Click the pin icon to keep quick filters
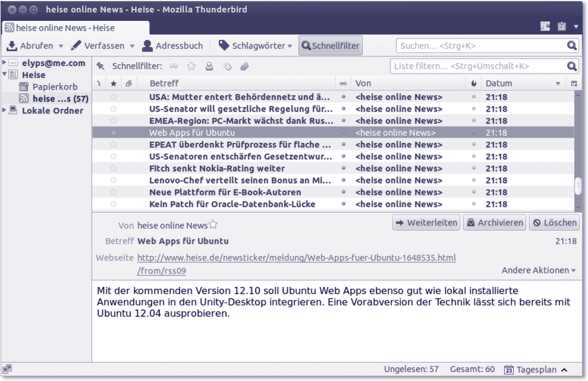This screenshot has width=588, height=381. 100,66
